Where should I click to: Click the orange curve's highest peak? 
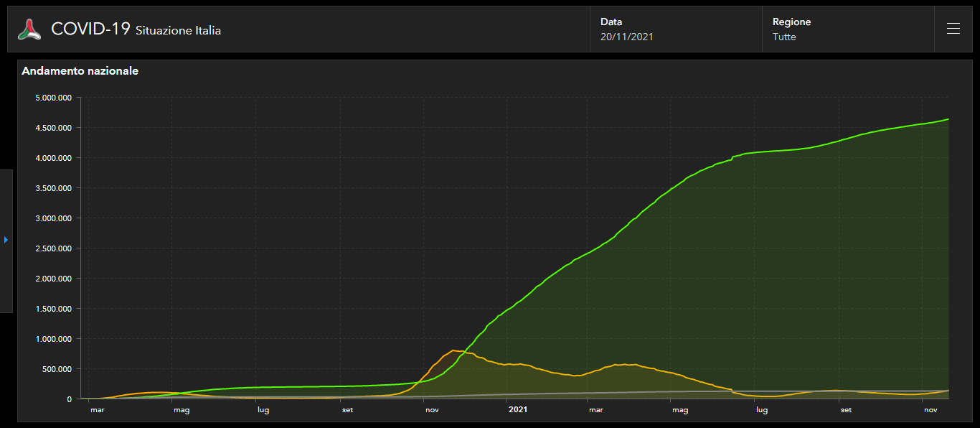tap(453, 350)
